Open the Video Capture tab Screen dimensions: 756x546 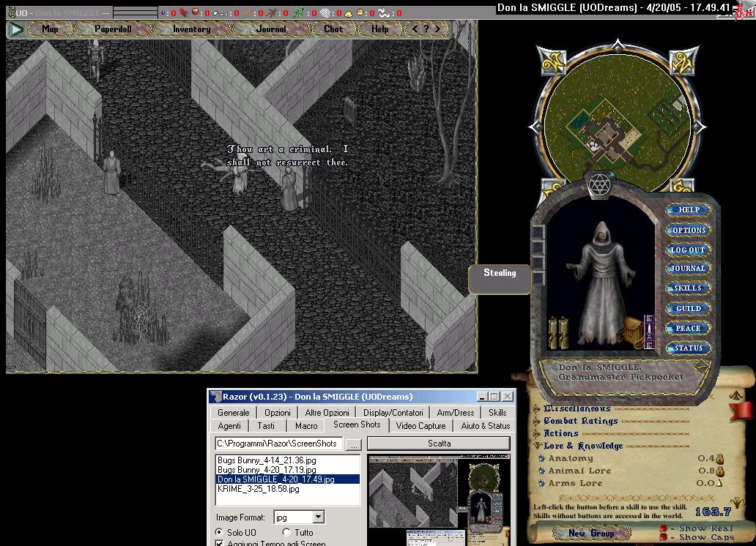(420, 426)
